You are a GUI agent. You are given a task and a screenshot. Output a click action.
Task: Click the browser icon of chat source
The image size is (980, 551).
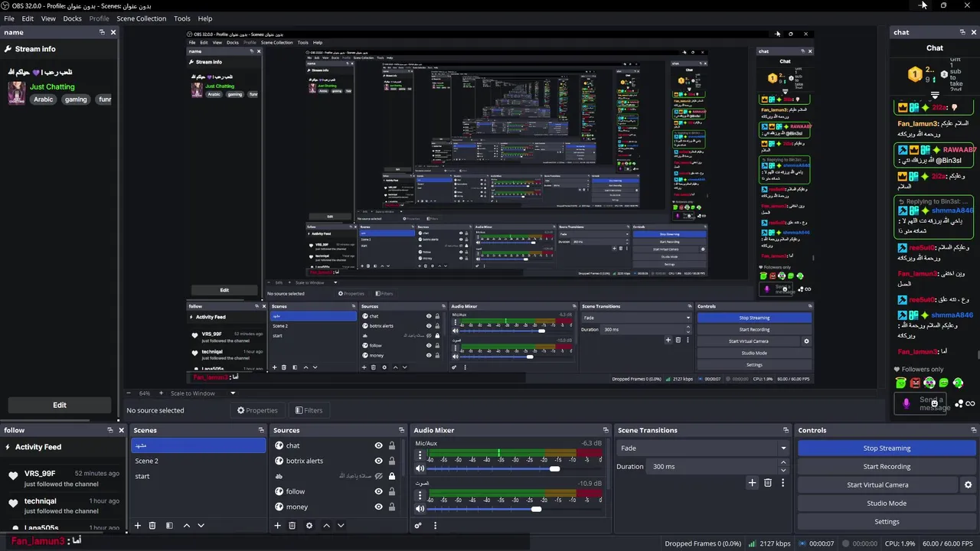pyautogui.click(x=279, y=445)
